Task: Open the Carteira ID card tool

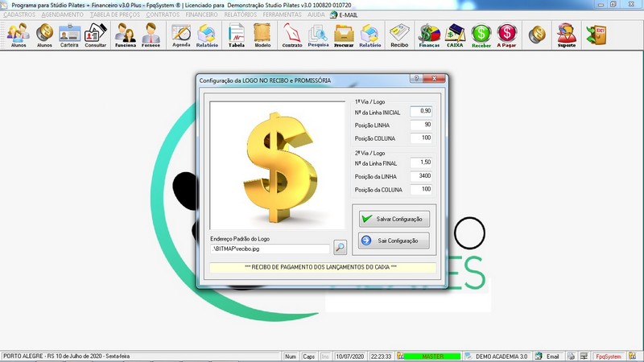Action: coord(69,35)
